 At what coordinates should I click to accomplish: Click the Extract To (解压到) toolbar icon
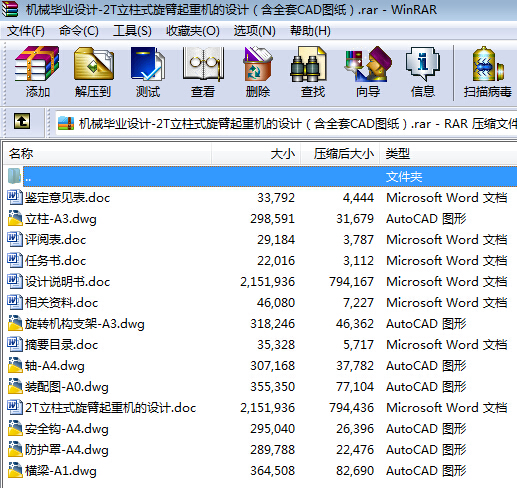(94, 64)
